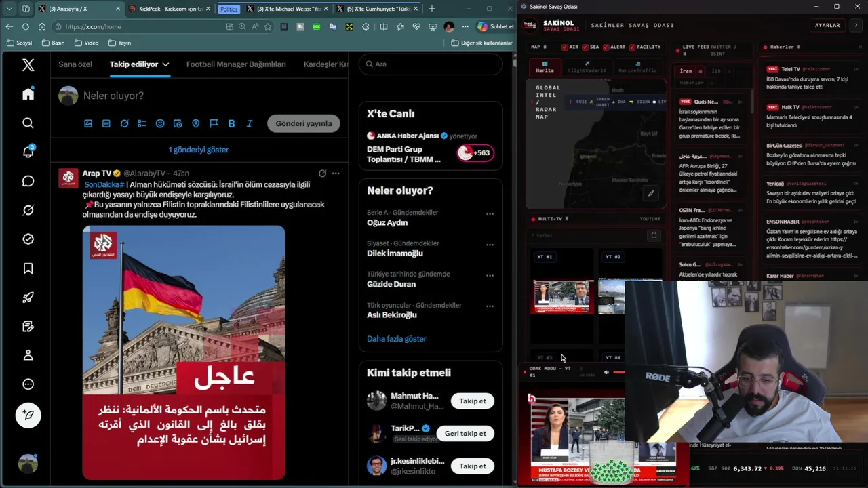
Task: Open X Messages chat bubble icon
Action: [28, 181]
